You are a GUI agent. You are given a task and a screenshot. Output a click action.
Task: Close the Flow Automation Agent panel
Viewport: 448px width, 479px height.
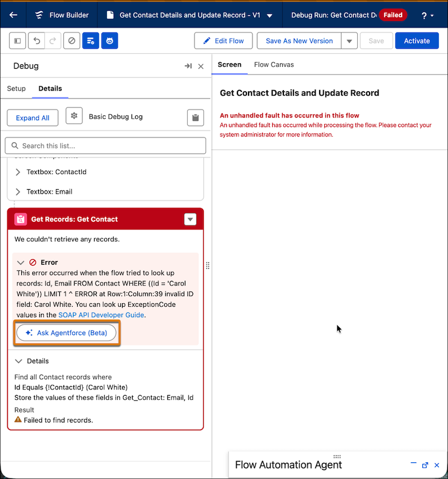437,465
